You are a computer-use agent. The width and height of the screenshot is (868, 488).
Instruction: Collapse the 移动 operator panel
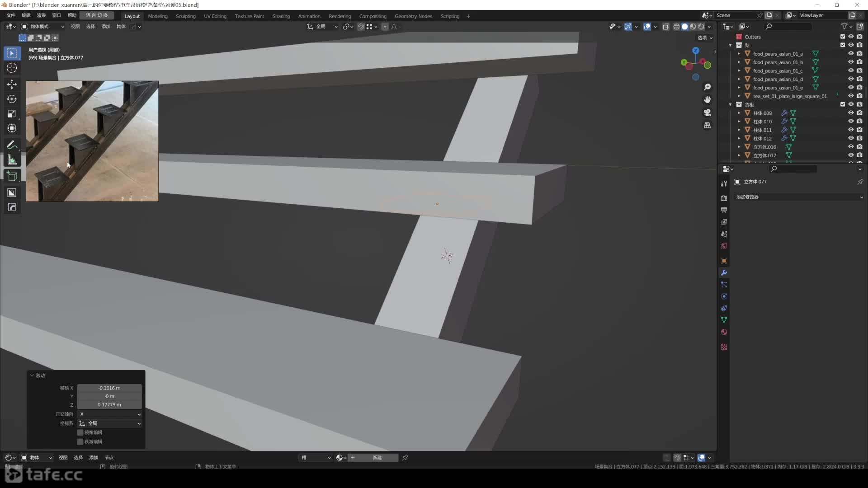click(32, 375)
